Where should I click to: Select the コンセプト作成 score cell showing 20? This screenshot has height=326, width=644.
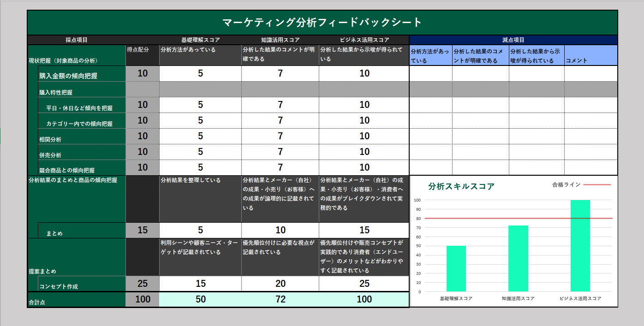280,284
